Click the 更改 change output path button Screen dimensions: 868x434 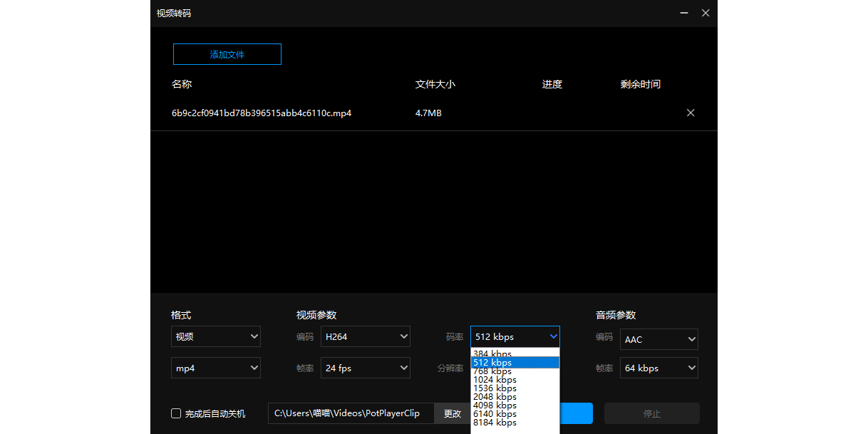453,413
